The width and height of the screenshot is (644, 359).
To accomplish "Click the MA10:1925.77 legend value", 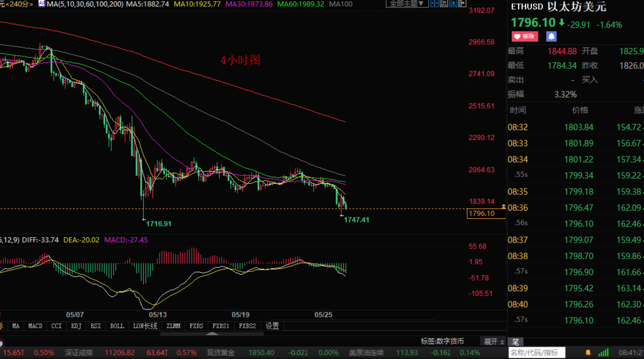I will coord(197,4).
